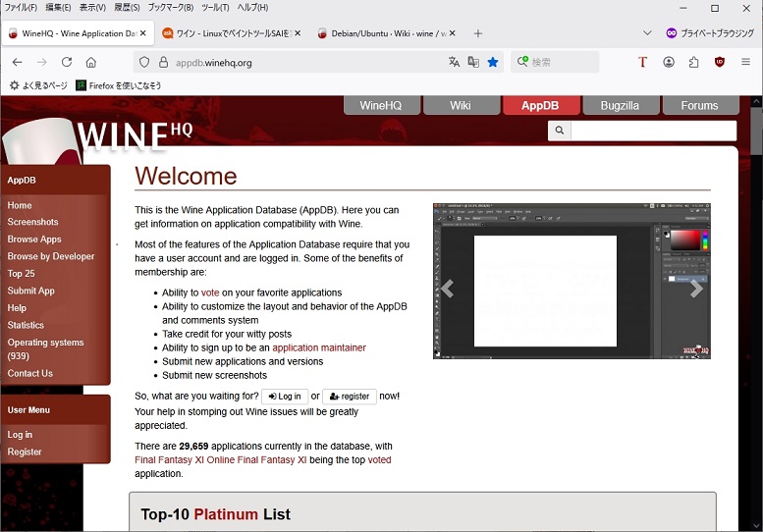Image resolution: width=763 pixels, height=532 pixels.
Task: Click the Photoshop screenshot thumbnail
Action: pyautogui.click(x=572, y=282)
